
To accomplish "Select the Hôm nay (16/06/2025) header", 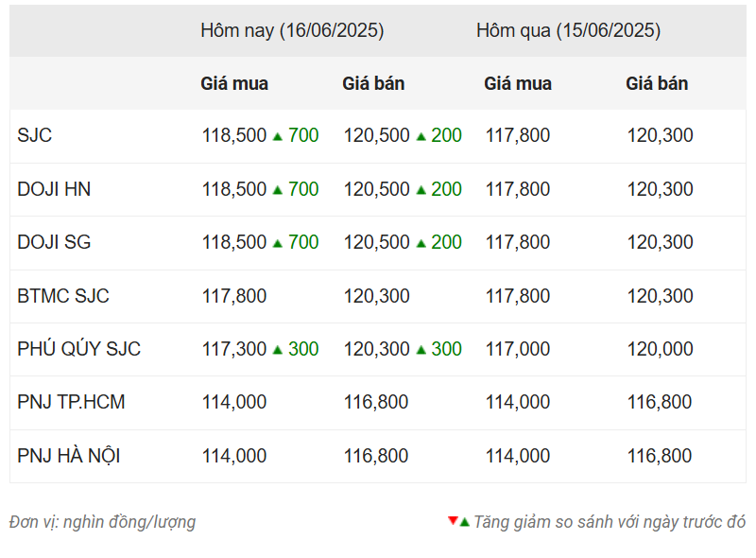I will pyautogui.click(x=292, y=30).
